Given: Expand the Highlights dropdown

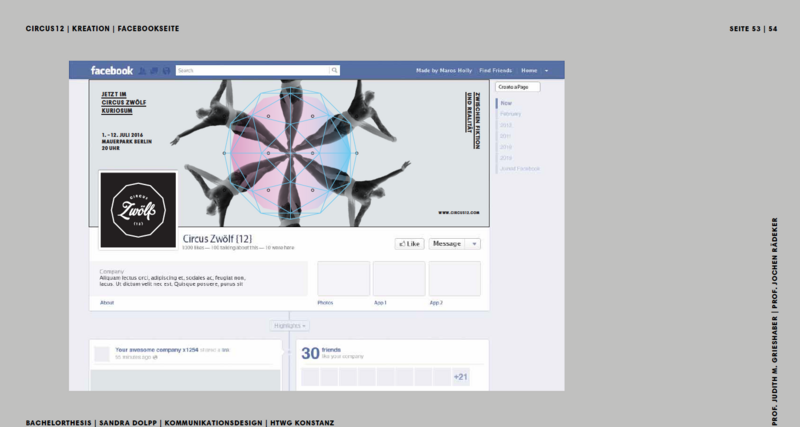Looking at the screenshot, I should click(289, 326).
